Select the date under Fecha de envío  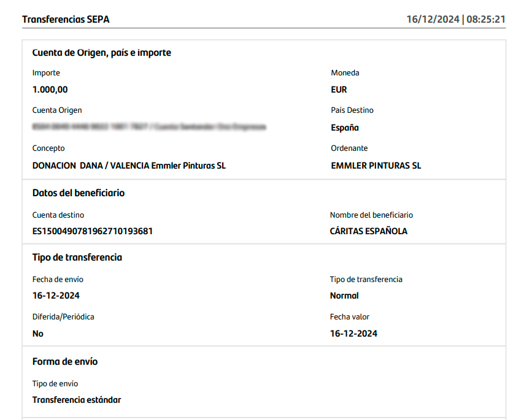pos(56,296)
